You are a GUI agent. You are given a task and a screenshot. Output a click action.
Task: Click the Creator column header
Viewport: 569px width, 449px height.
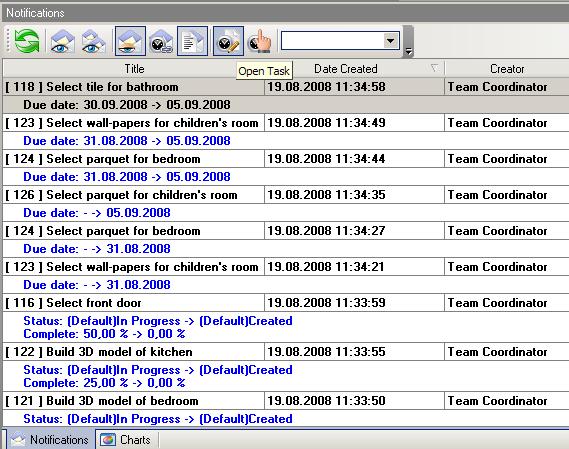[507, 69]
